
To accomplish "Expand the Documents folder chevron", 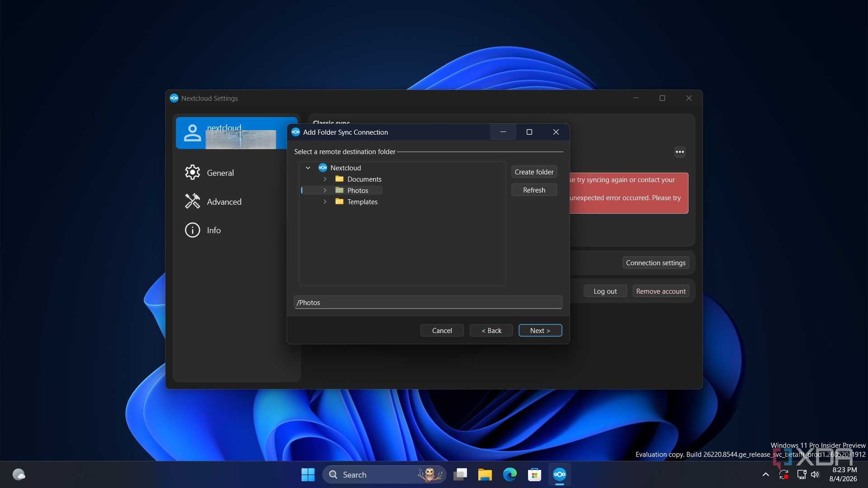I will tap(325, 179).
